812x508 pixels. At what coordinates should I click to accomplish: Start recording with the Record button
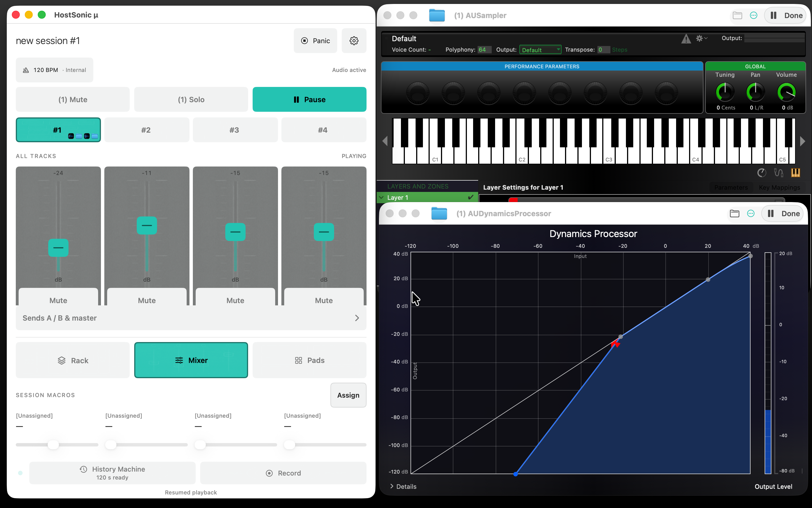click(x=283, y=473)
